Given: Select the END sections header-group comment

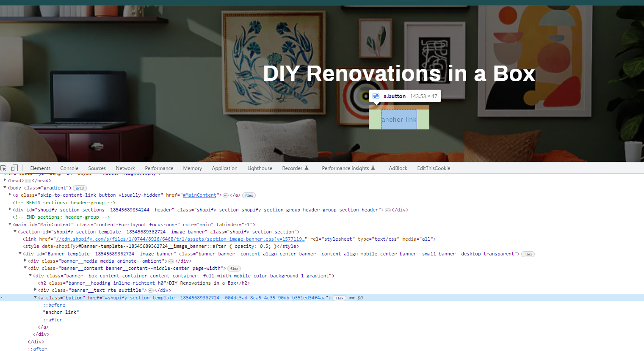Looking at the screenshot, I should click(61, 217).
